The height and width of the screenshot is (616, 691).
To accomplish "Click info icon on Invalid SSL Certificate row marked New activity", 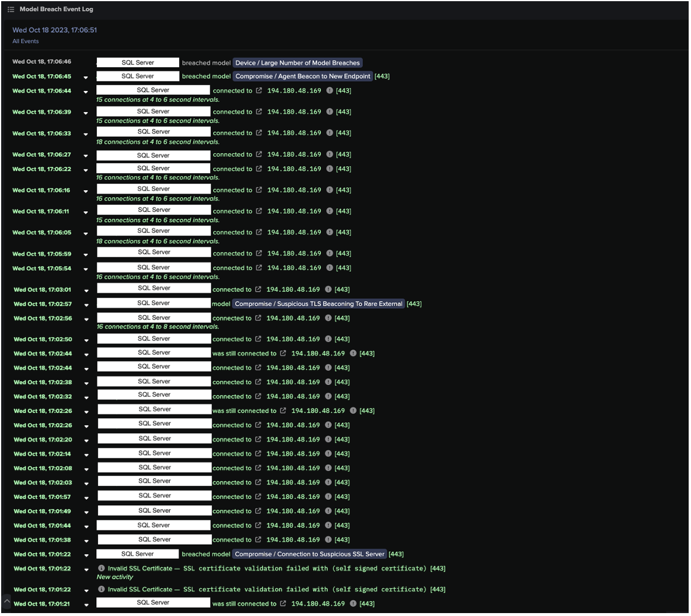I will 102,569.
